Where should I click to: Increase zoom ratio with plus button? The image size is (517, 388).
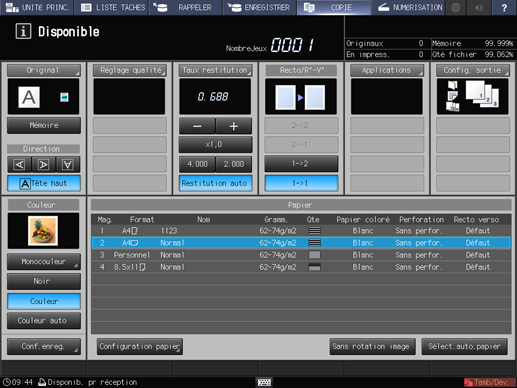click(x=234, y=126)
